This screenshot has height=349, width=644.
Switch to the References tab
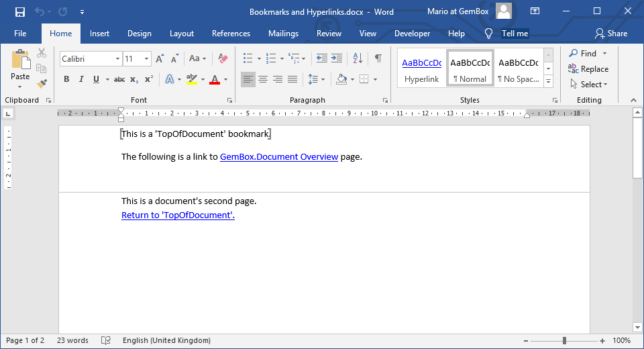click(x=231, y=34)
